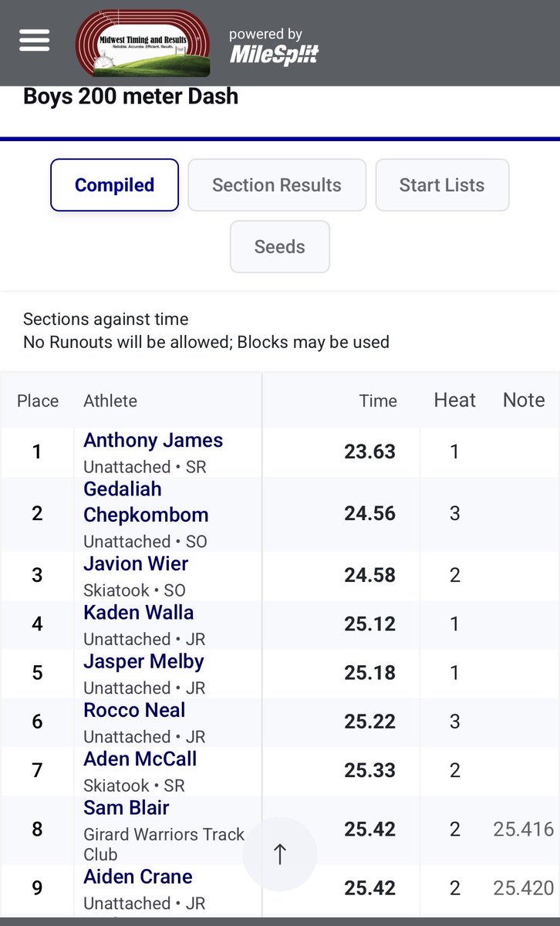The image size is (560, 926).
Task: Open the hamburger menu icon
Action: click(x=35, y=40)
